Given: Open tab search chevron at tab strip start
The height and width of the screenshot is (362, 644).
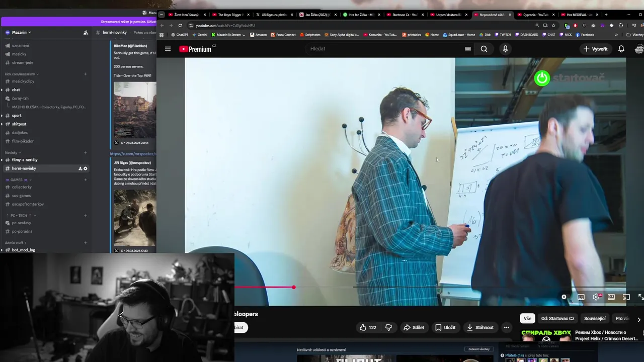Looking at the screenshot, I should coord(161,15).
